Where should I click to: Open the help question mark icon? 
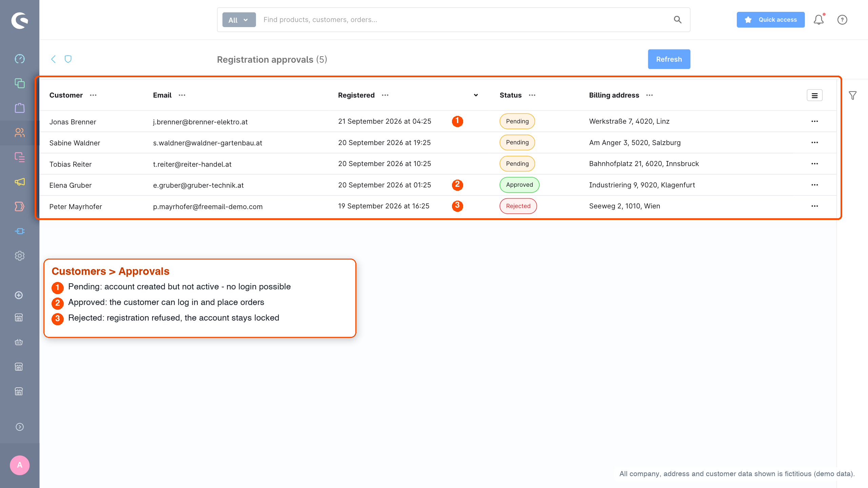[x=842, y=20]
